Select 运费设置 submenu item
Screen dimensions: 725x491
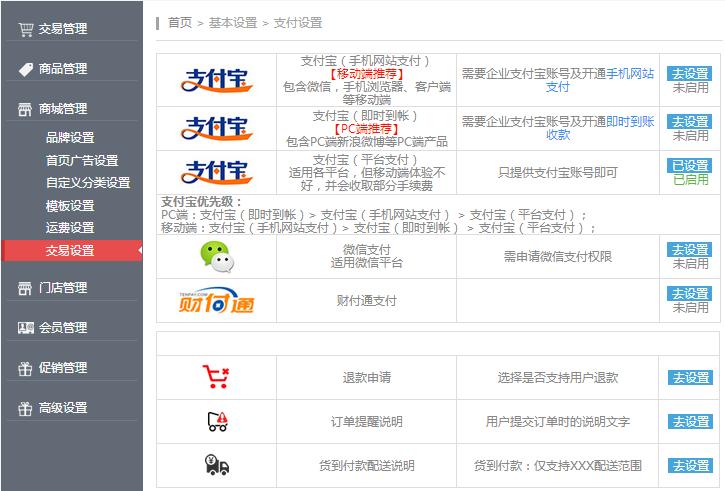(70, 228)
